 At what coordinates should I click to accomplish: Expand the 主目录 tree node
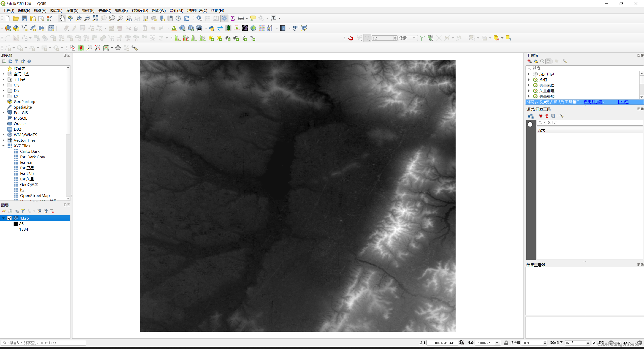point(3,79)
